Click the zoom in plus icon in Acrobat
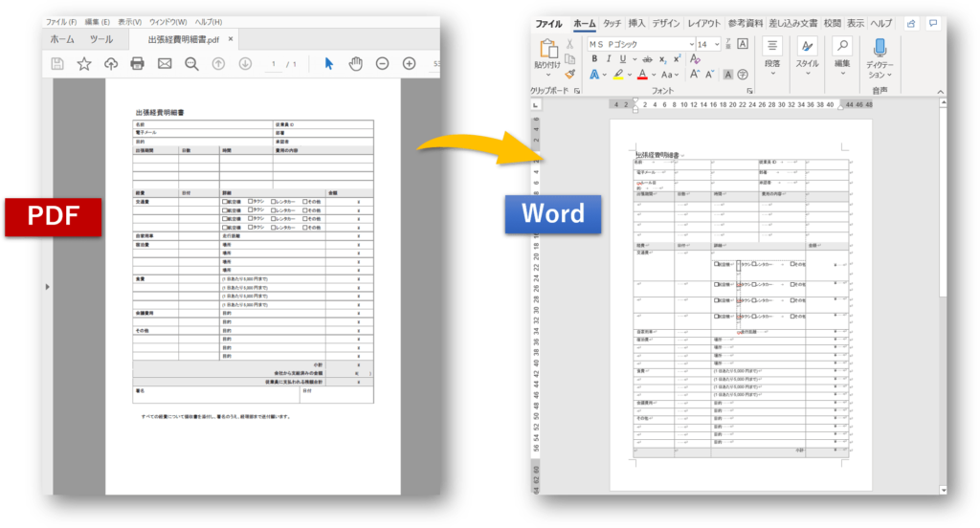This screenshot has width=980, height=528. 409,64
